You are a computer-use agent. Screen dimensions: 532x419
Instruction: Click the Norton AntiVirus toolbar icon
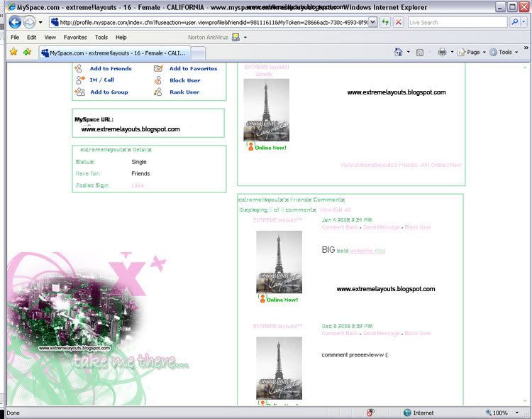pos(235,38)
